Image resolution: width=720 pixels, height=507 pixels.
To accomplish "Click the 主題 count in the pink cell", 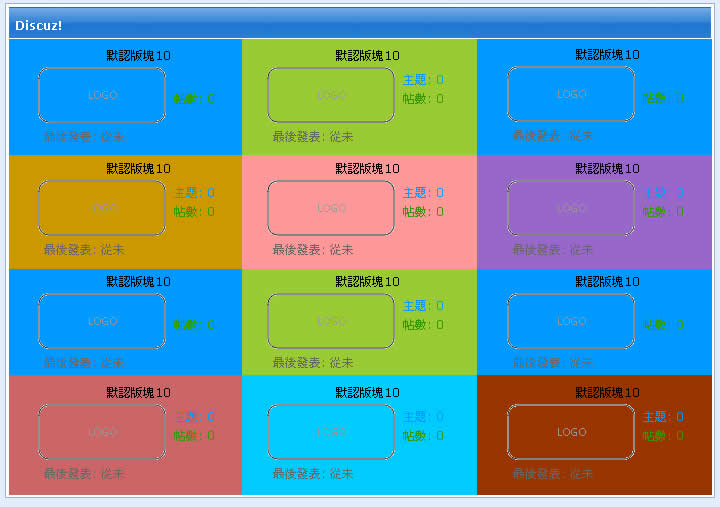I will pyautogui.click(x=423, y=193).
